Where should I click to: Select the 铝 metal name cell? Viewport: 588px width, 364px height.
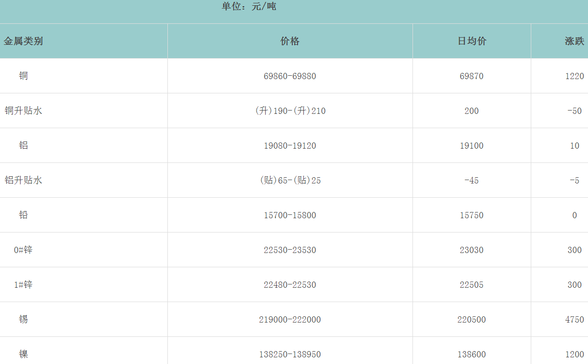(23, 145)
